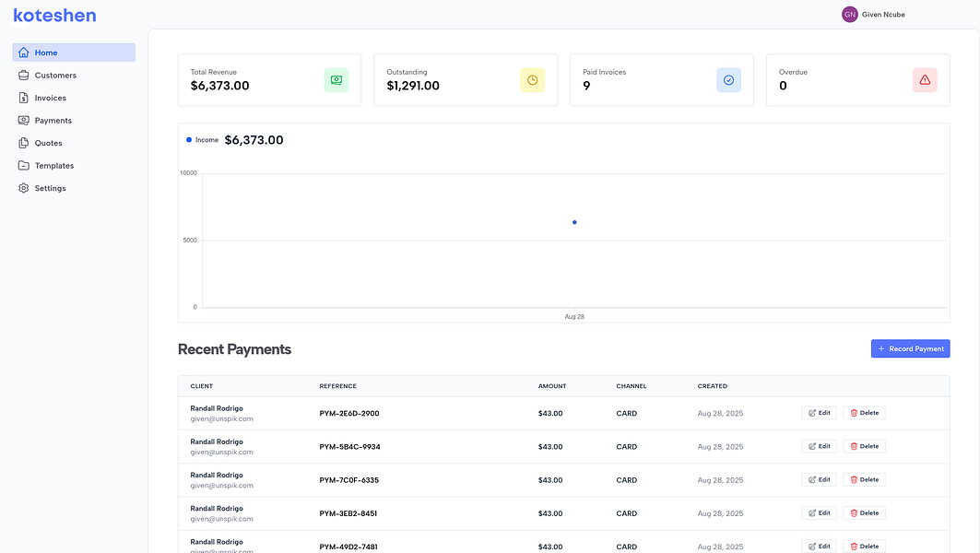Open Templates from the sidebar
980x553 pixels.
[53, 166]
